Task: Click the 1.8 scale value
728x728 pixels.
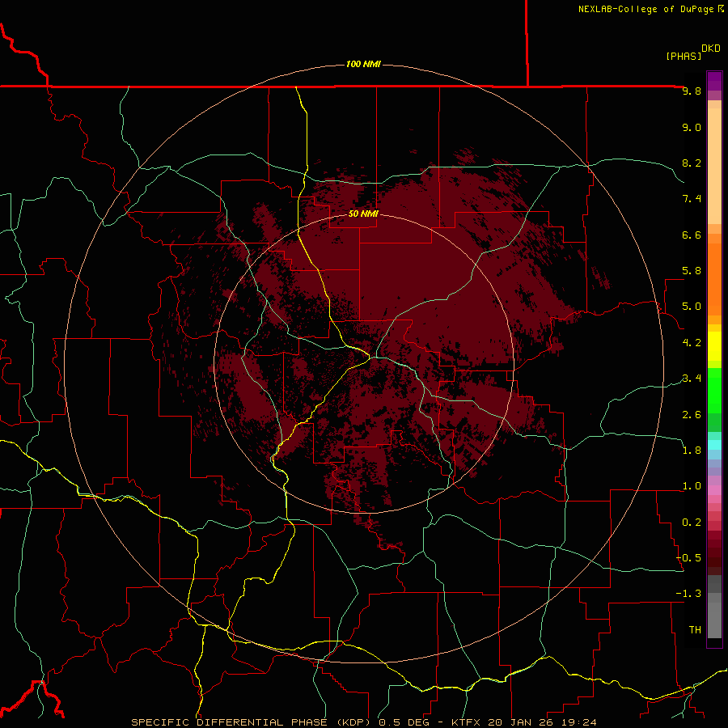Action: pyautogui.click(x=692, y=451)
